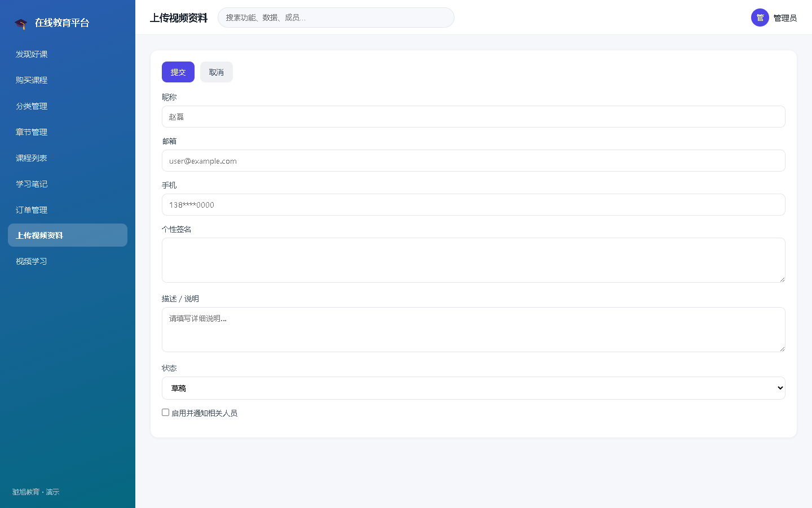Grab the 描述 / 说明 textarea resize handle
This screenshot has height=508, width=812.
coord(782,348)
